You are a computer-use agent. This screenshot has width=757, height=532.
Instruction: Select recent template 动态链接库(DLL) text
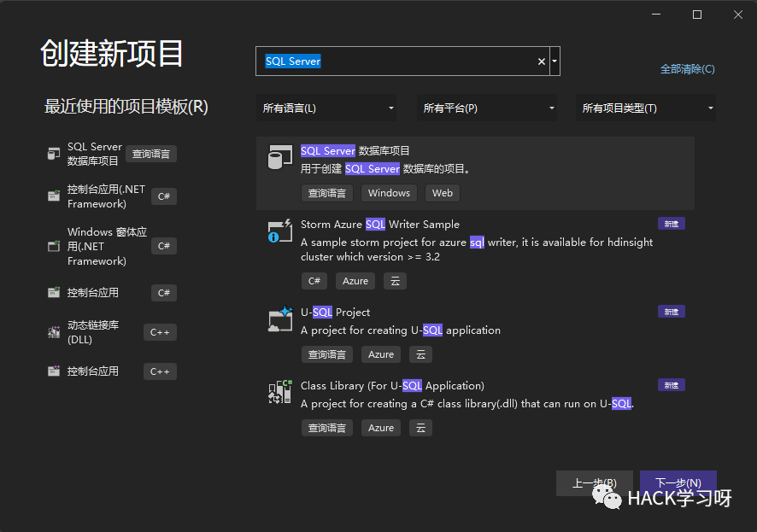[x=92, y=332]
